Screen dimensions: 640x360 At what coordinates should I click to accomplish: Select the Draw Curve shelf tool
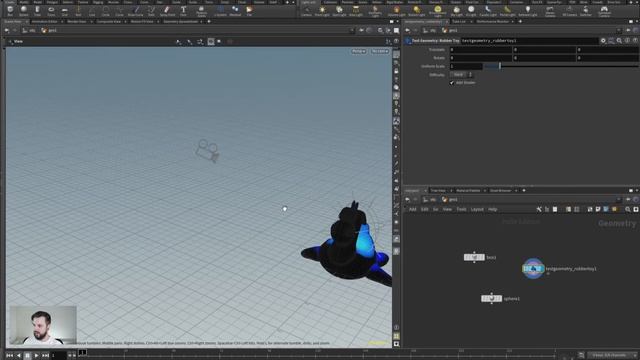pyautogui.click(x=136, y=10)
